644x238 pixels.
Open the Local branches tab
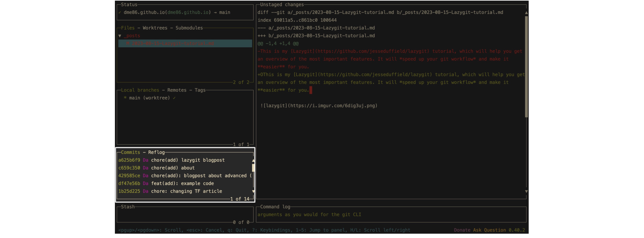[x=140, y=90]
